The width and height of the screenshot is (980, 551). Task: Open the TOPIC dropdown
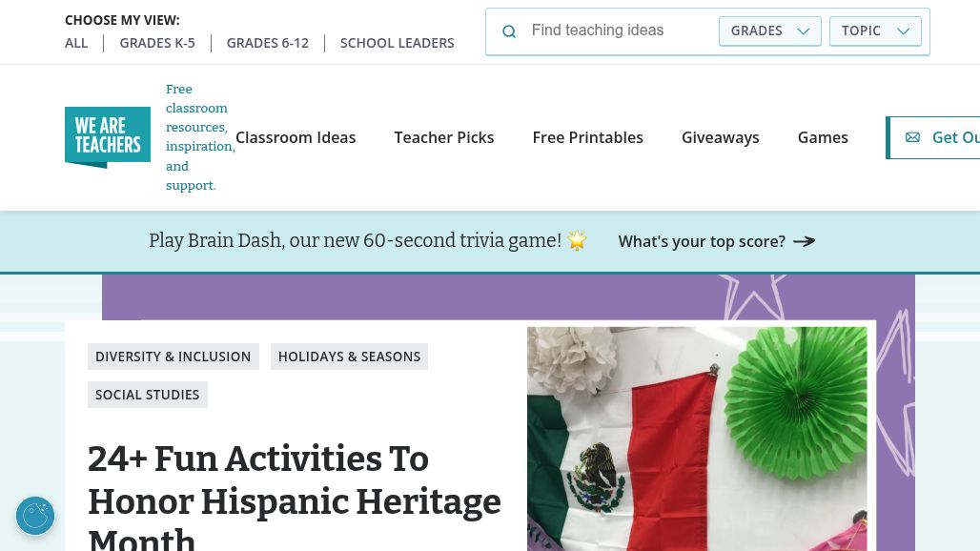tap(875, 31)
